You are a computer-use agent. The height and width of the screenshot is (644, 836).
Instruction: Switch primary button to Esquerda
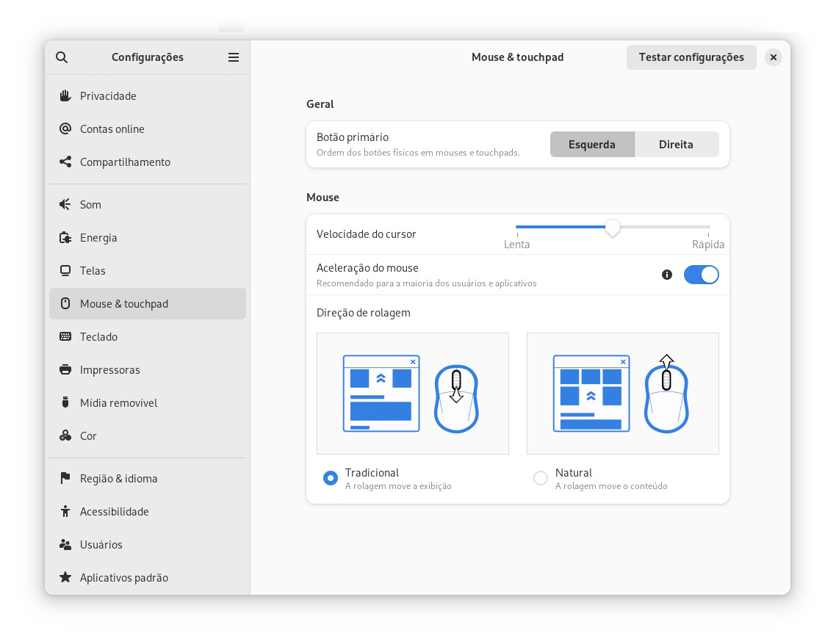click(592, 144)
